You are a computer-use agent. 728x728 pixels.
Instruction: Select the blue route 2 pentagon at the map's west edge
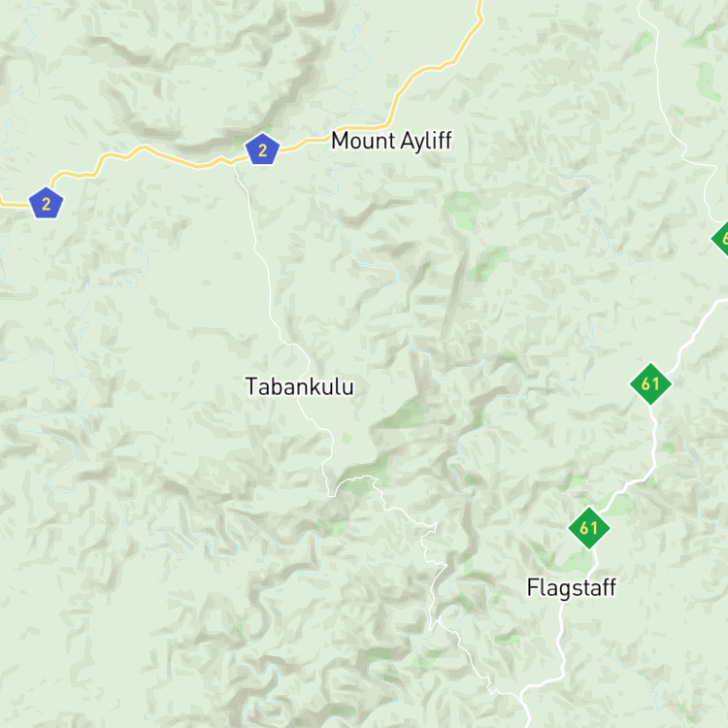pyautogui.click(x=46, y=203)
